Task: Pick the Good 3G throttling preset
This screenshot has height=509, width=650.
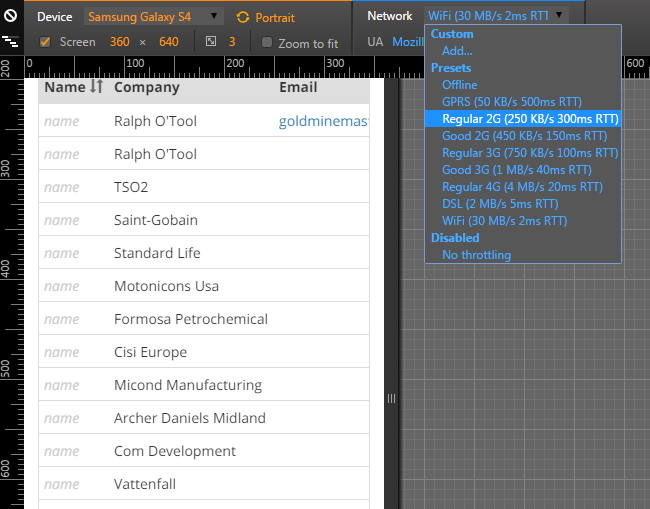Action: (516, 170)
